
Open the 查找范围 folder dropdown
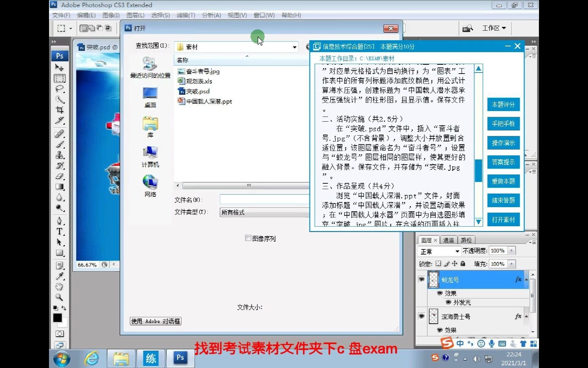tap(294, 47)
